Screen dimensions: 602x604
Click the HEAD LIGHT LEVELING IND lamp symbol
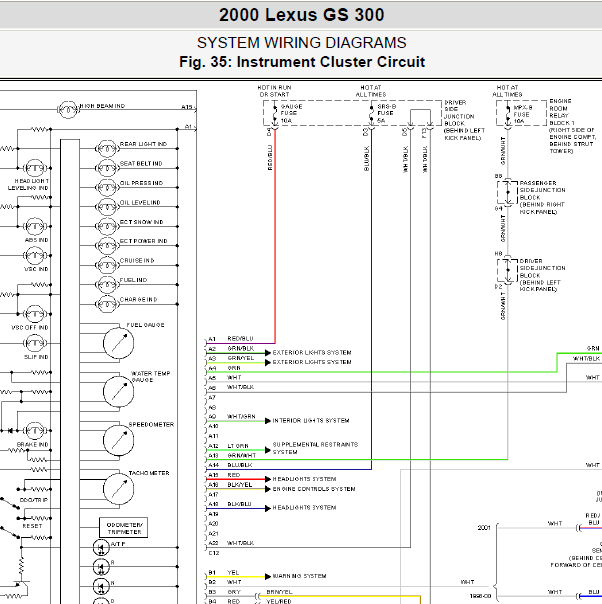[x=35, y=168]
